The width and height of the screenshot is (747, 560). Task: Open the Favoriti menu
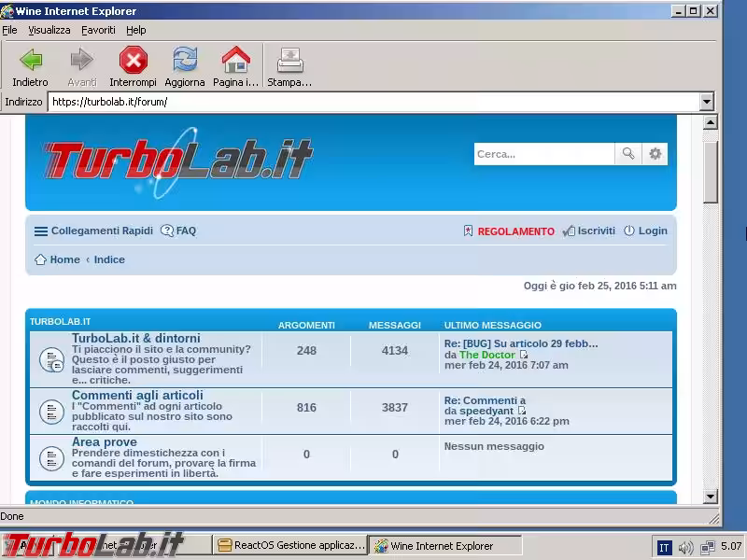click(x=98, y=30)
